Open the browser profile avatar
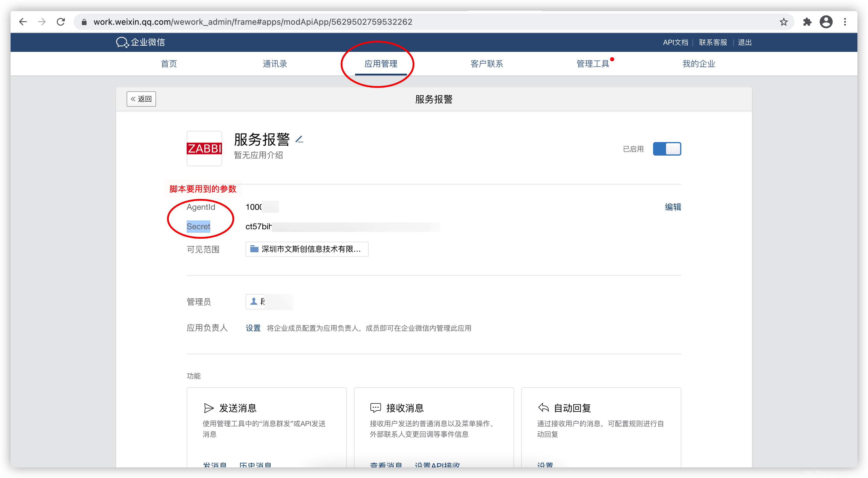868x478 pixels. coord(826,22)
